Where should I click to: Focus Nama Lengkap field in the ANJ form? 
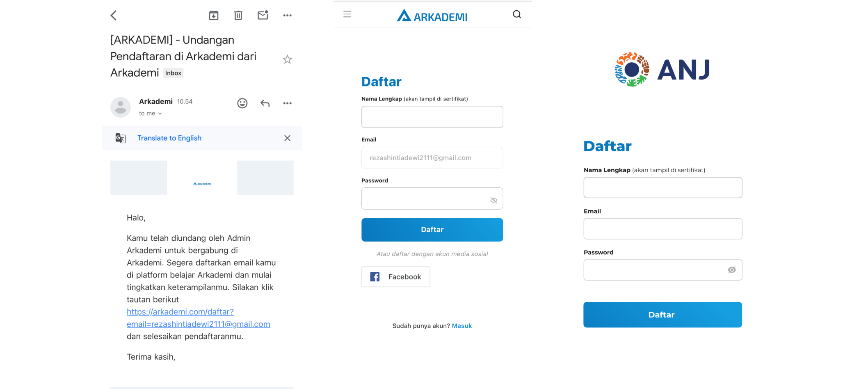[663, 188]
